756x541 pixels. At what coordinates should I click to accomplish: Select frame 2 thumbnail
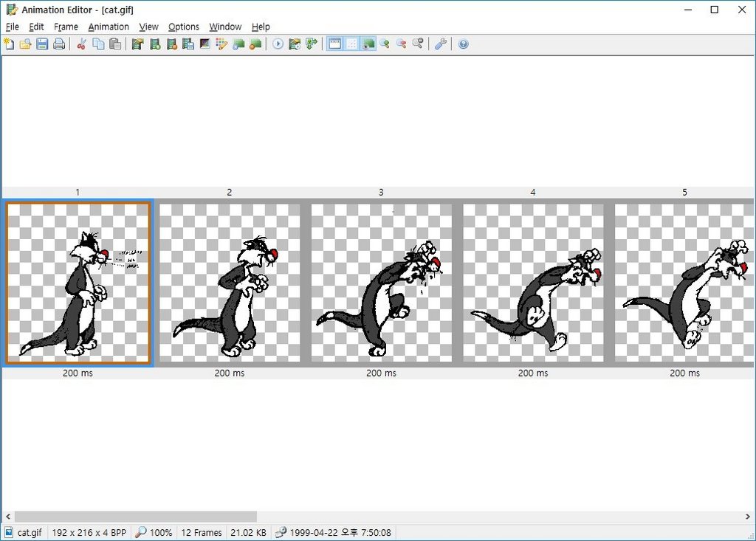230,283
